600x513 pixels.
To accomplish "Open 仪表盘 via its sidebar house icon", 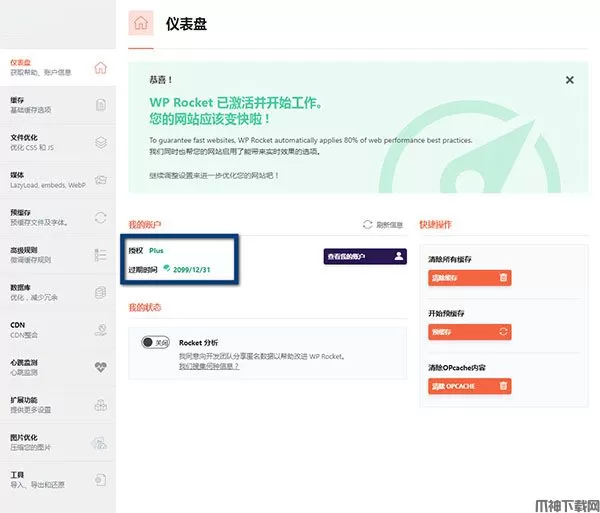I will (x=100, y=67).
